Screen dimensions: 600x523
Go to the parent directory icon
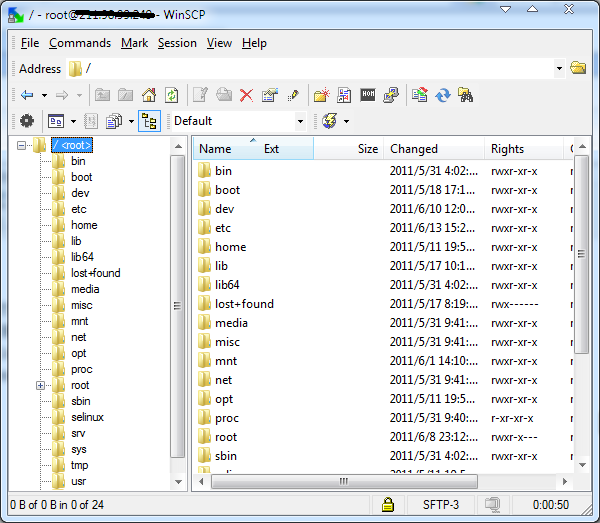point(102,95)
